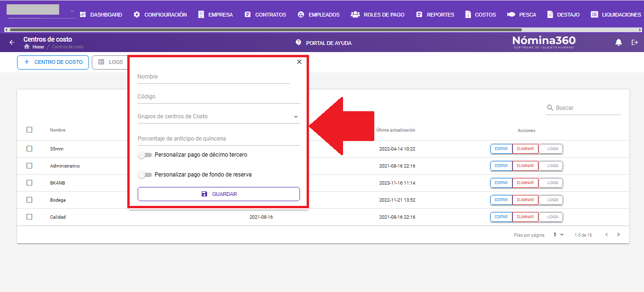Open the rows per page dropdown
Screen dimensions: 644x292
(559, 235)
